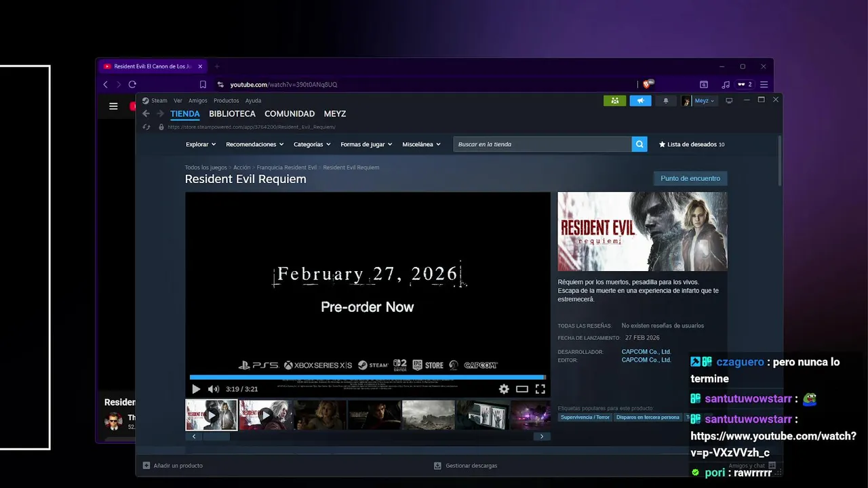Click the Resident Evil Requiem header image
The height and width of the screenshot is (488, 868).
tap(642, 231)
